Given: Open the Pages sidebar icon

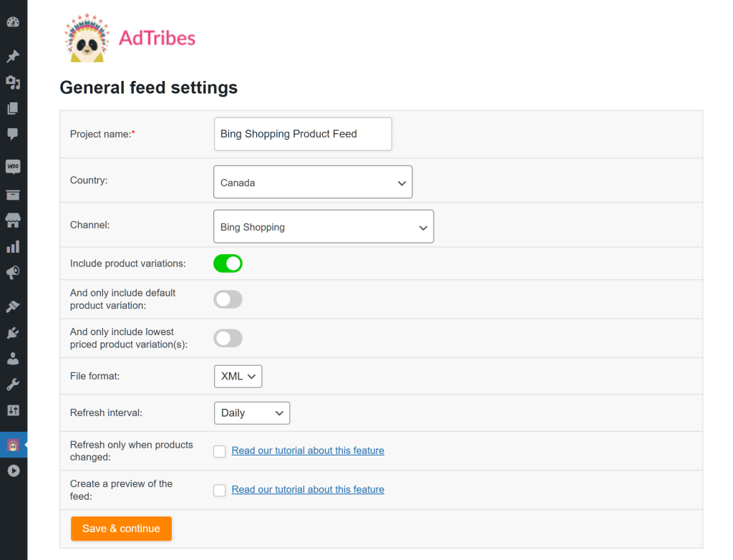Looking at the screenshot, I should (x=13, y=109).
